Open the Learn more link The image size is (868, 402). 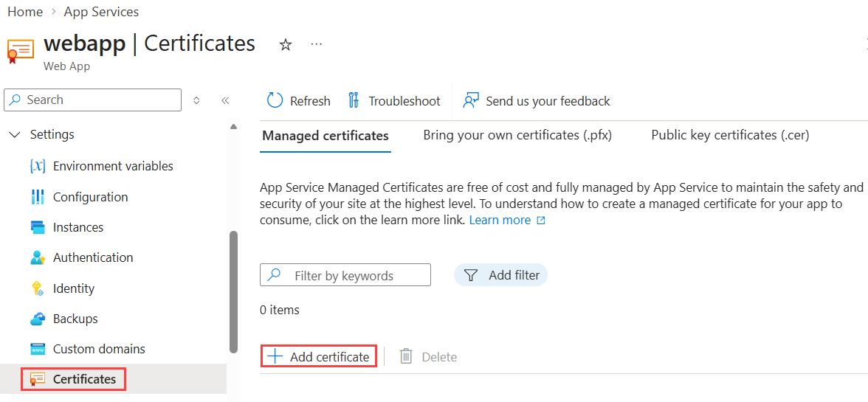(500, 220)
